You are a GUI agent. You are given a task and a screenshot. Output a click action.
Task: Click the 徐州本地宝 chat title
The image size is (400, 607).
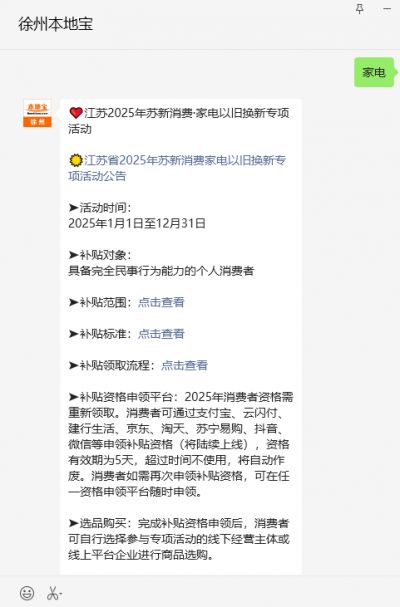coord(56,24)
